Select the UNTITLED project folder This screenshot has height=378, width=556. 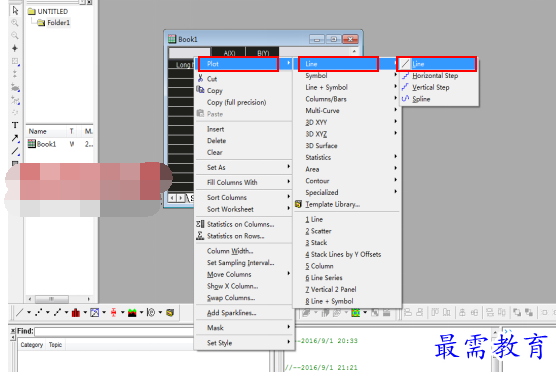(48, 12)
